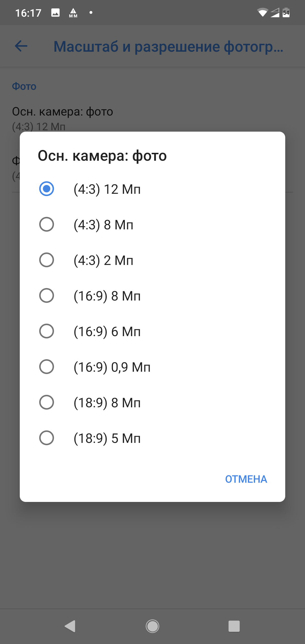
Task: Tap the status bar clock
Action: pos(28,13)
